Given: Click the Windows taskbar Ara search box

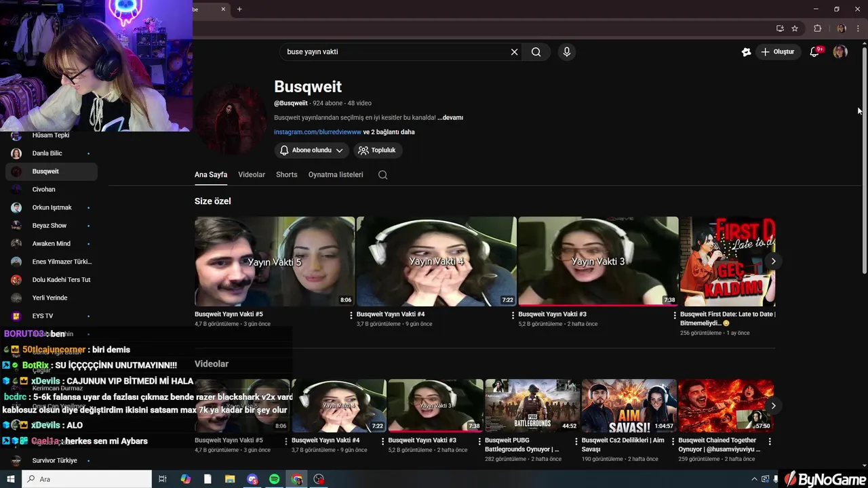Looking at the screenshot, I should [x=87, y=479].
